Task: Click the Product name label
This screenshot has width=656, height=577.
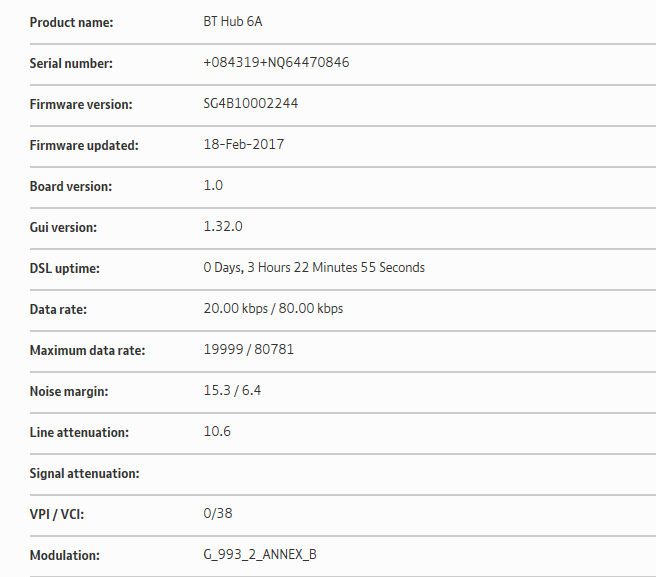Action: click(x=71, y=23)
